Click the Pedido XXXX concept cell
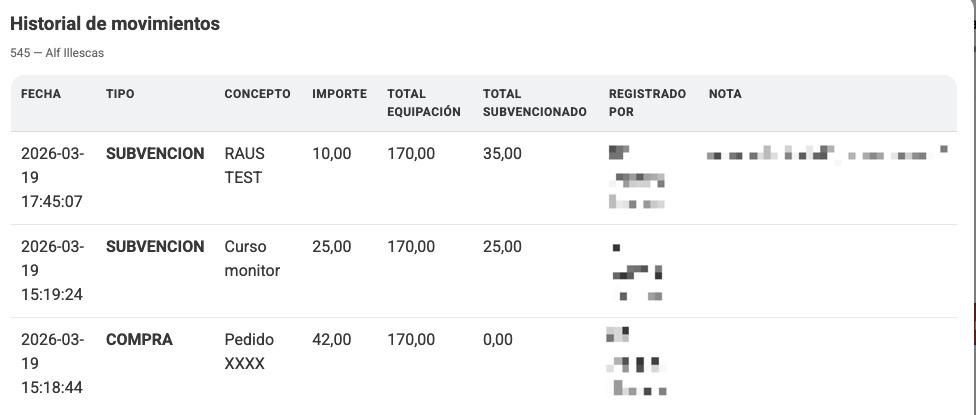Screen dimensions: 976x415 coord(249,352)
